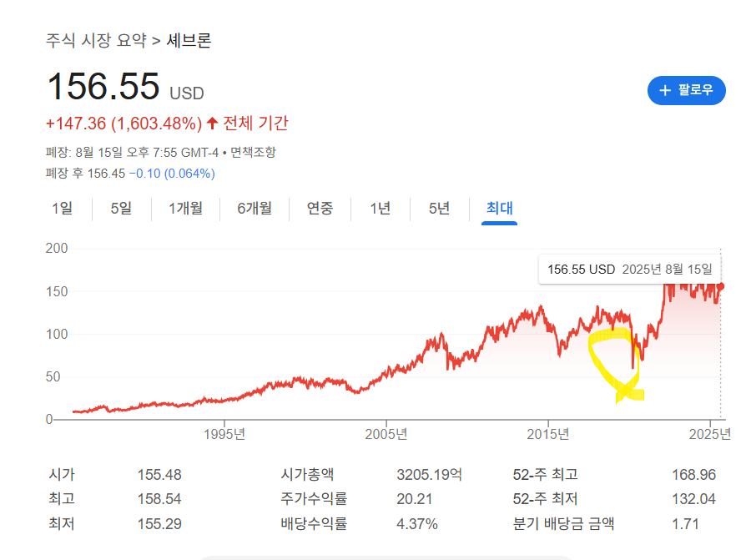Click the 시가 value 155.48
The image size is (746, 560).
pyautogui.click(x=159, y=474)
